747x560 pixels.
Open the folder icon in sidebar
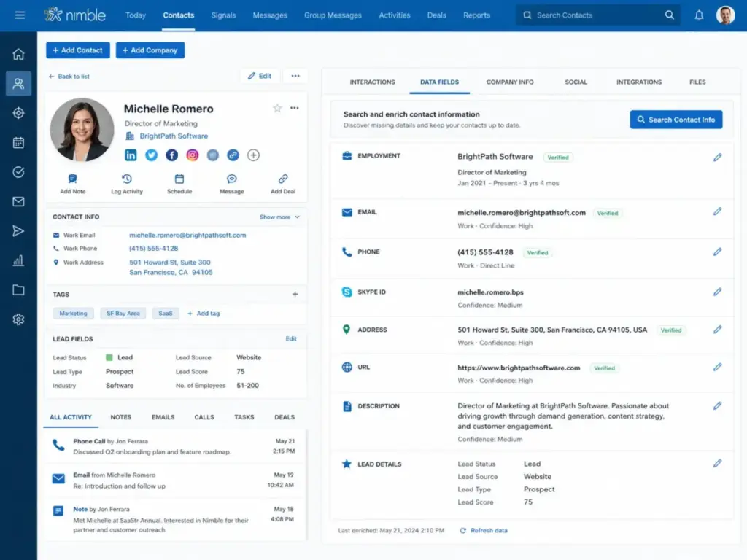click(x=18, y=290)
